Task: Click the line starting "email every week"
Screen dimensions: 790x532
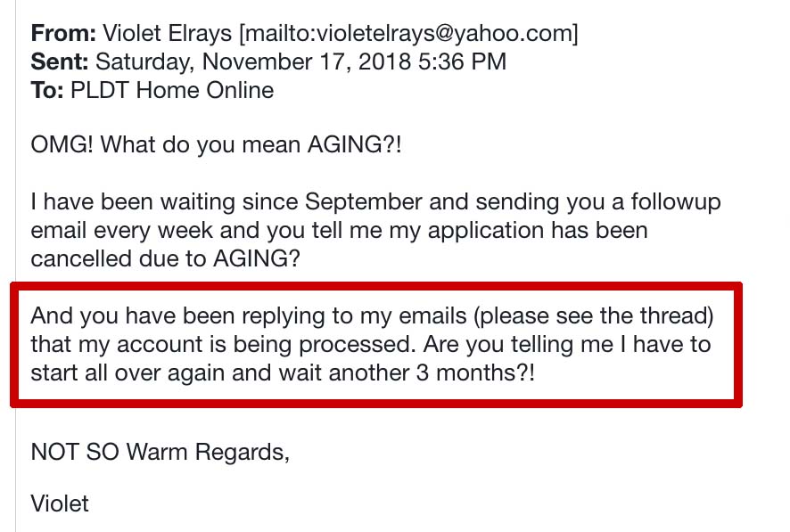Action: coord(339,230)
